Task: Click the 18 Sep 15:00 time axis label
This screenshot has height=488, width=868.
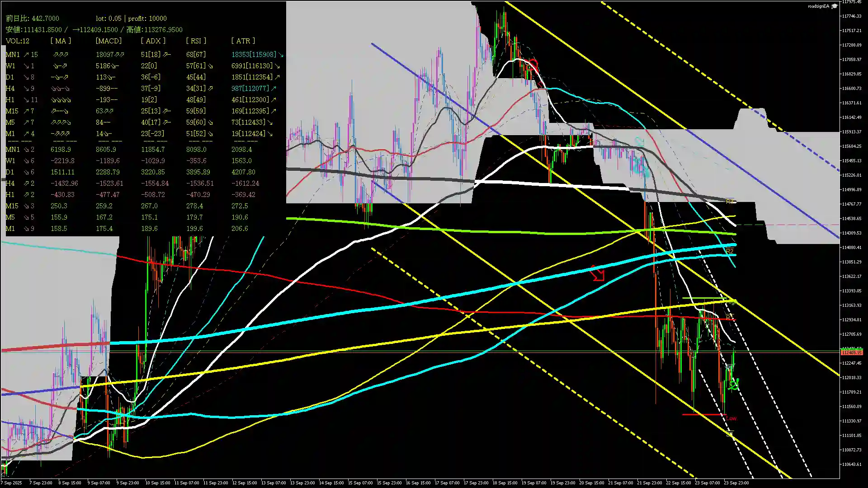Action: click(x=505, y=483)
